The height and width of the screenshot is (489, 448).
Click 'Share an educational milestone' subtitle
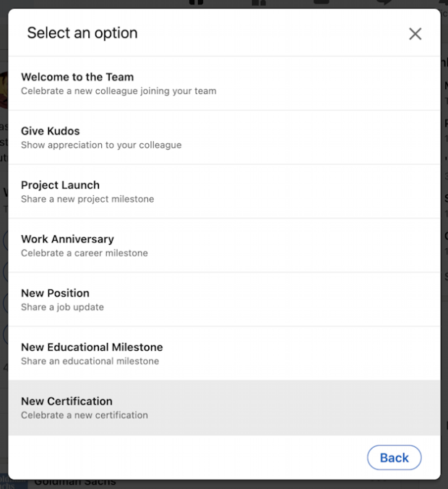coord(90,361)
